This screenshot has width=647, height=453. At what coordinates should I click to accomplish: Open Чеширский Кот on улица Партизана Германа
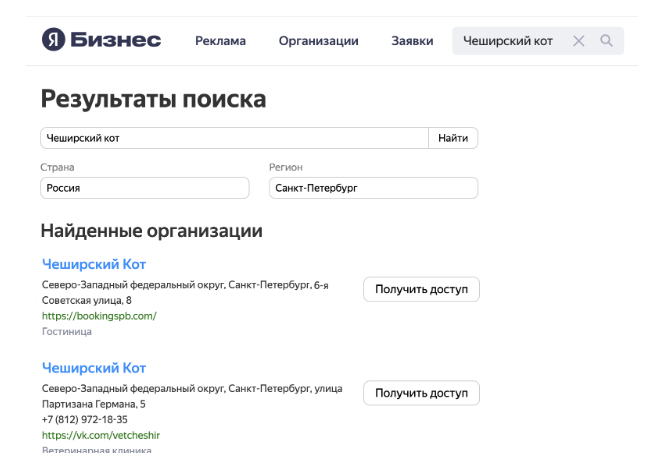(94, 368)
